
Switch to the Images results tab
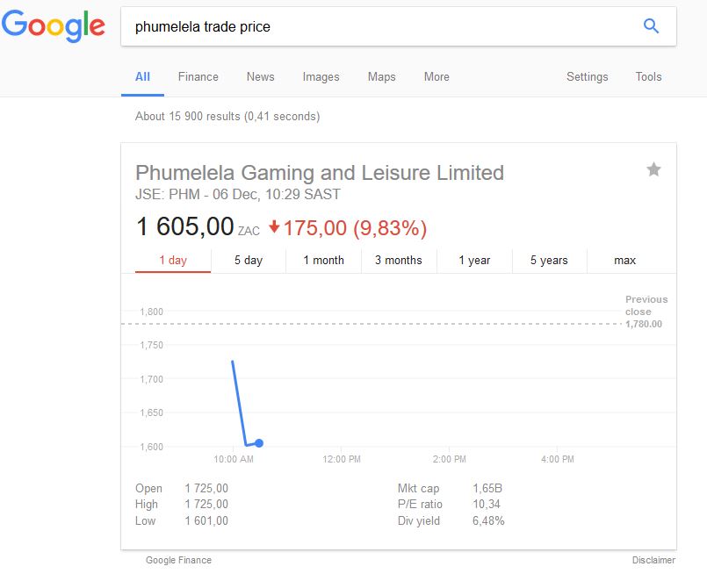[x=321, y=77]
